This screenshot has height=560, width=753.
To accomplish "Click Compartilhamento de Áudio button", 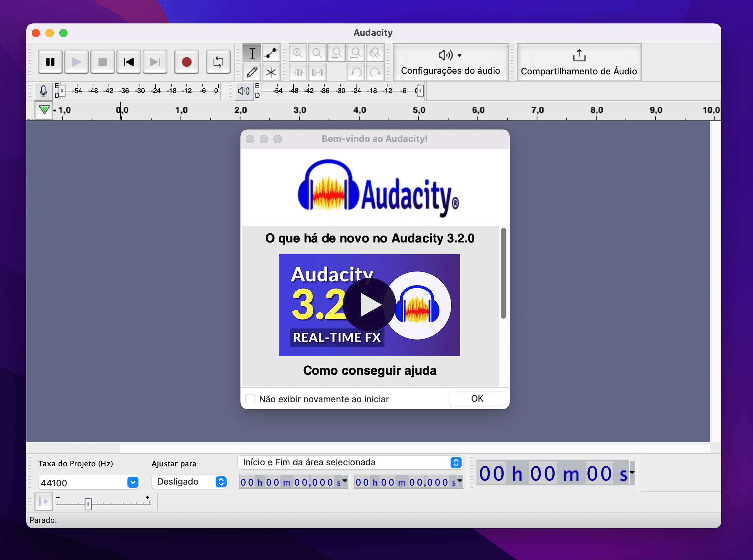I will point(579,62).
